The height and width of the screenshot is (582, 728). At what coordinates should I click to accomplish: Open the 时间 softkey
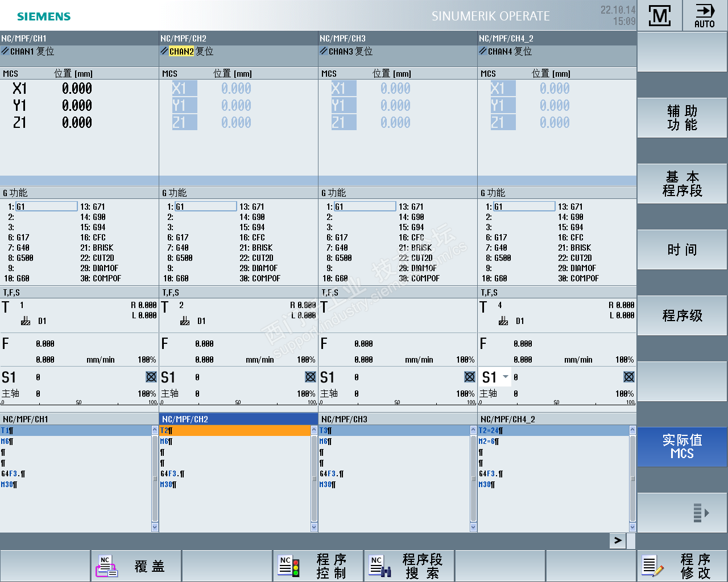682,250
